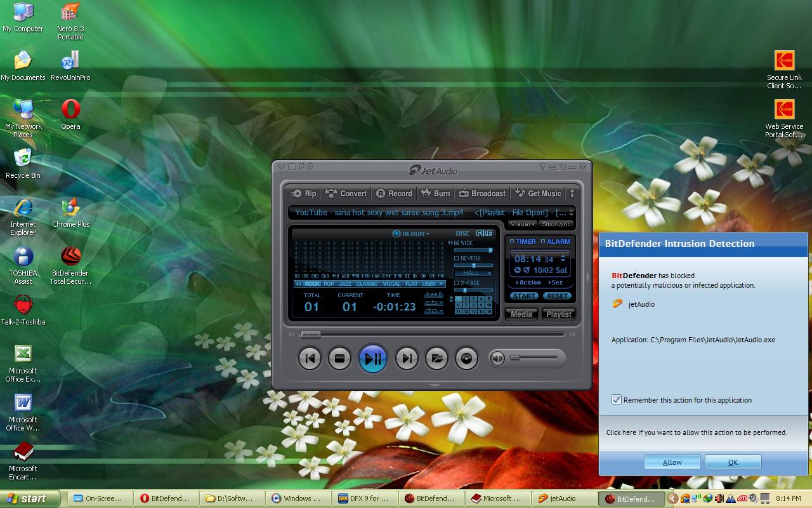
Task: Expand the equalizer preset list arrow after USER
Action: 442,284
